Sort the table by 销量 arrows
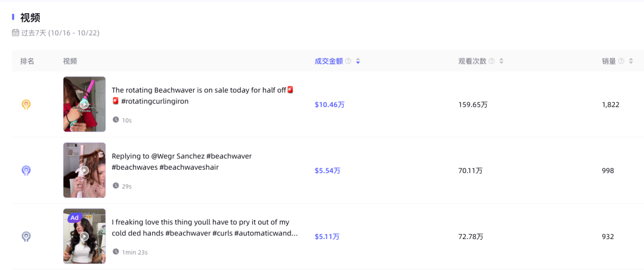 coord(631,61)
